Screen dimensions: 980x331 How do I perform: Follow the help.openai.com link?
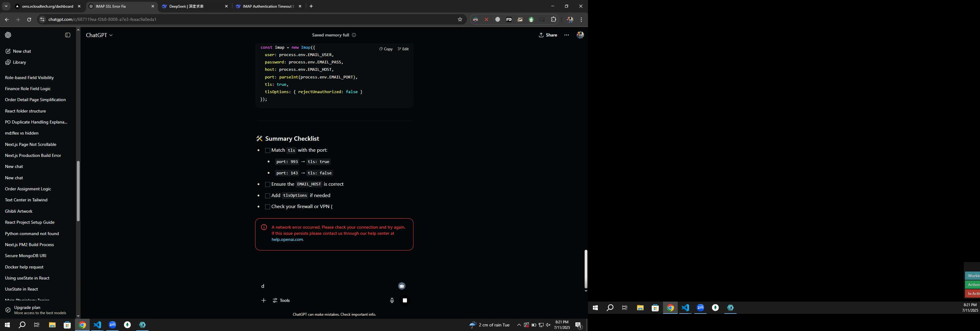pyautogui.click(x=287, y=240)
